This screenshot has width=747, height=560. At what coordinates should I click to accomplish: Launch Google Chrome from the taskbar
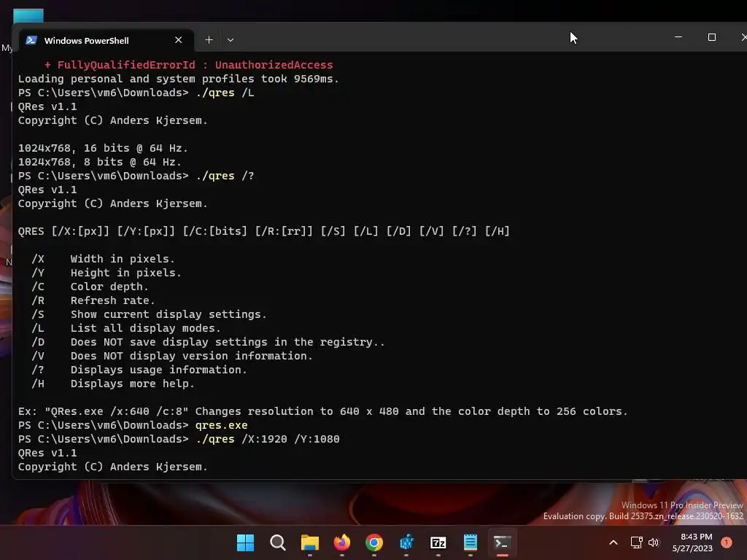[374, 542]
